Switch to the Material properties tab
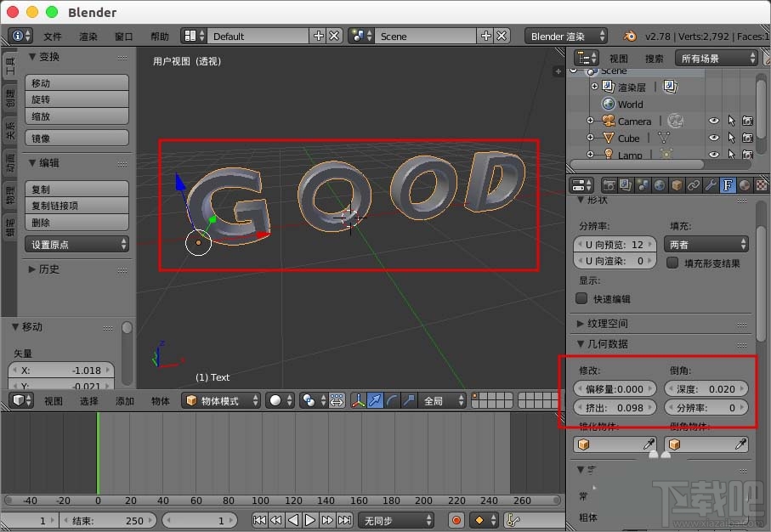This screenshot has height=532, width=771. click(744, 184)
